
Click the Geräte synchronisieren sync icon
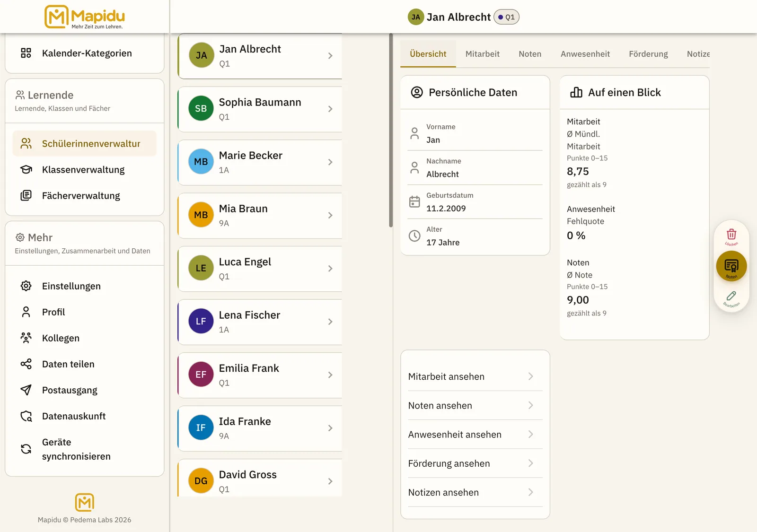26,449
